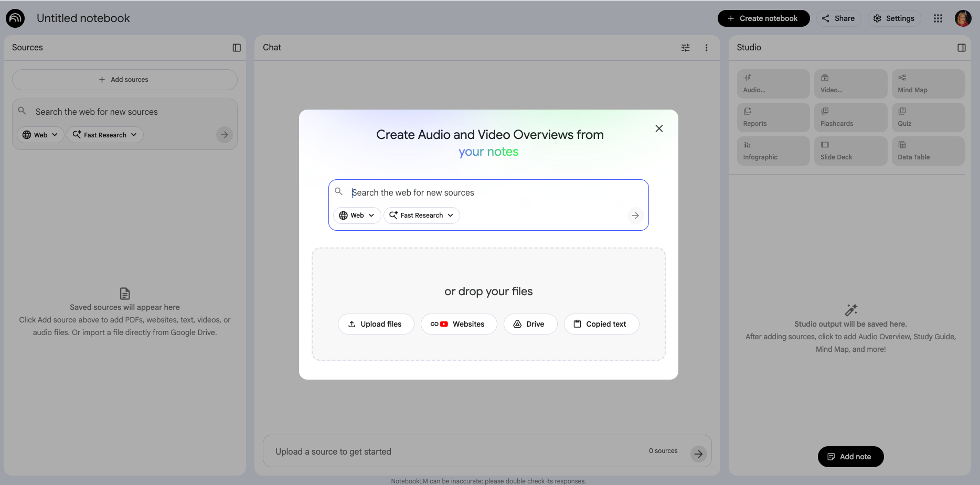Click the Studio magic wand icon

pos(851,310)
